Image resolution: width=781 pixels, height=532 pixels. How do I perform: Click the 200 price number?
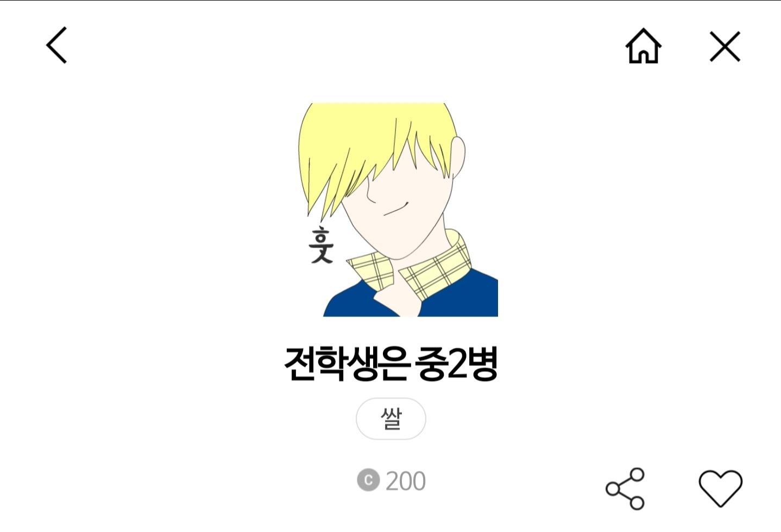pos(406,481)
